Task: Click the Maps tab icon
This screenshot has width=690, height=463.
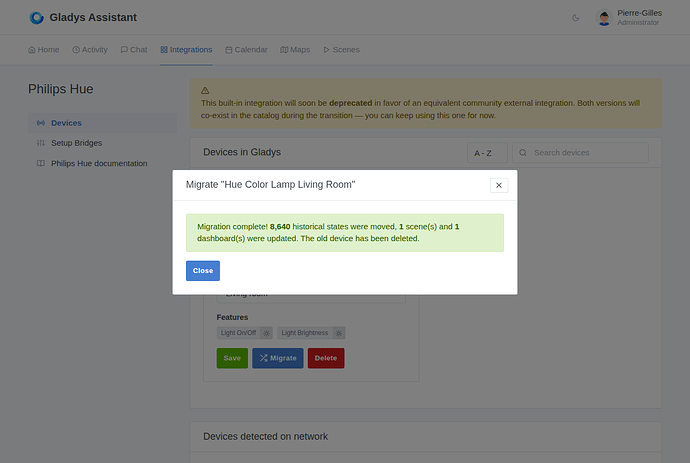Action: pyautogui.click(x=284, y=50)
